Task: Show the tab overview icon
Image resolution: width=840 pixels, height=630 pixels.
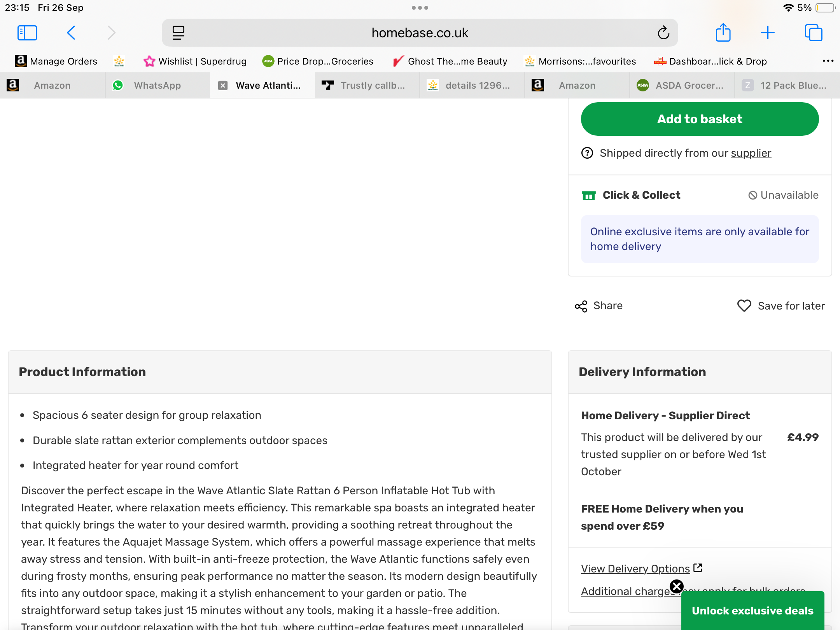Action: click(814, 33)
